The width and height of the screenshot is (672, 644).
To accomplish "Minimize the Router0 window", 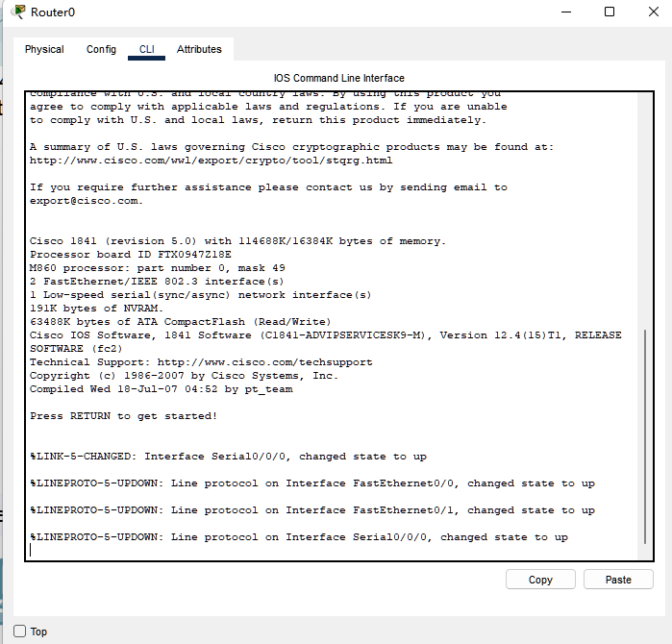I will click(x=566, y=12).
